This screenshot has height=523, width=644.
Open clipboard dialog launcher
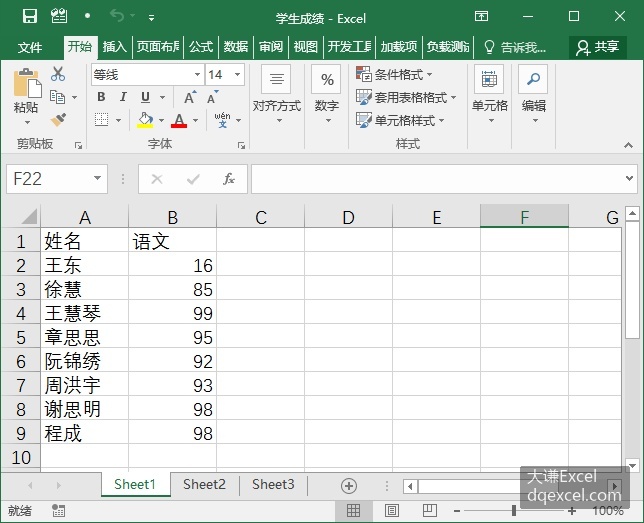pyautogui.click(x=78, y=145)
